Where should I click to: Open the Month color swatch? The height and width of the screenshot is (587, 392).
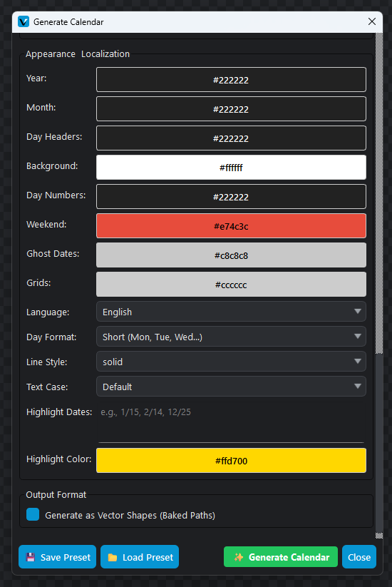point(231,109)
